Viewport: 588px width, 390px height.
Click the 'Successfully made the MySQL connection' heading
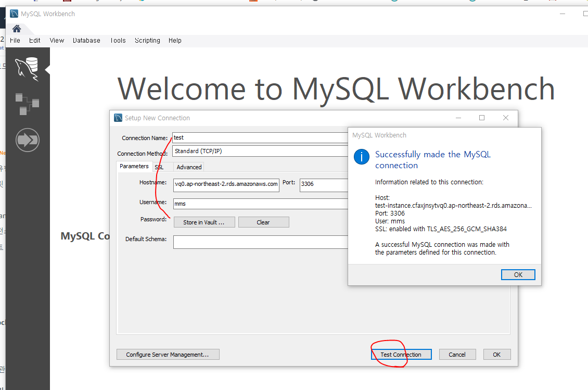433,160
